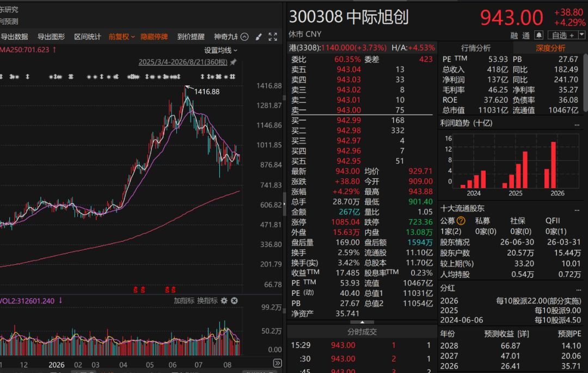Open 分时成交 section header
Image resolution: width=588 pixels, height=373 pixels.
[x=362, y=332]
